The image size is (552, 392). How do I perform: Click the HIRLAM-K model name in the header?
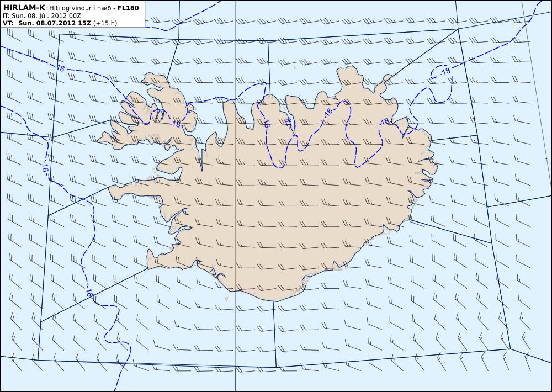pyautogui.click(x=24, y=8)
